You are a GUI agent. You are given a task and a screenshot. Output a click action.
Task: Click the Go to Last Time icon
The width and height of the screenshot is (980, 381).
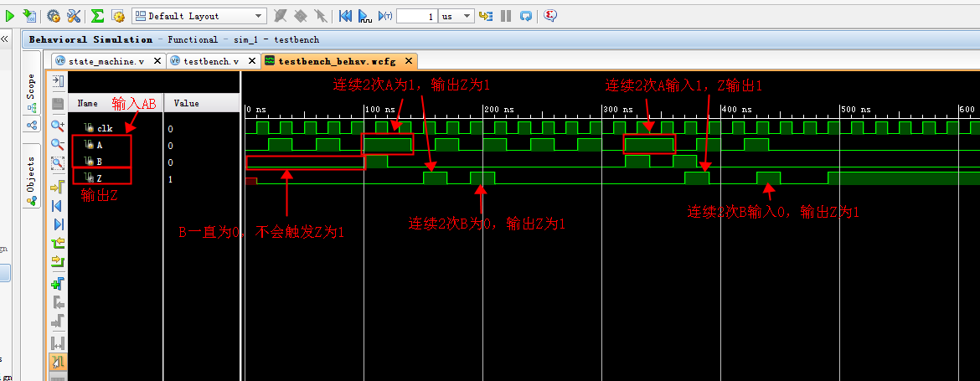(x=58, y=224)
